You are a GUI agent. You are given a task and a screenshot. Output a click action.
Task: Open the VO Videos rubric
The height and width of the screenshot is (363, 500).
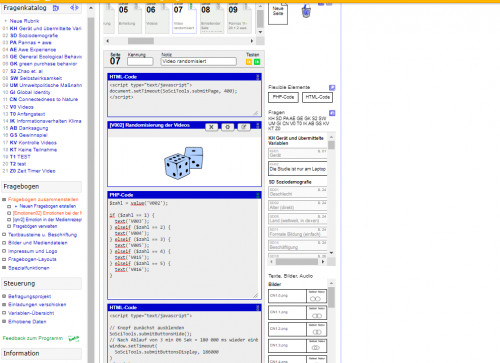coord(21,107)
